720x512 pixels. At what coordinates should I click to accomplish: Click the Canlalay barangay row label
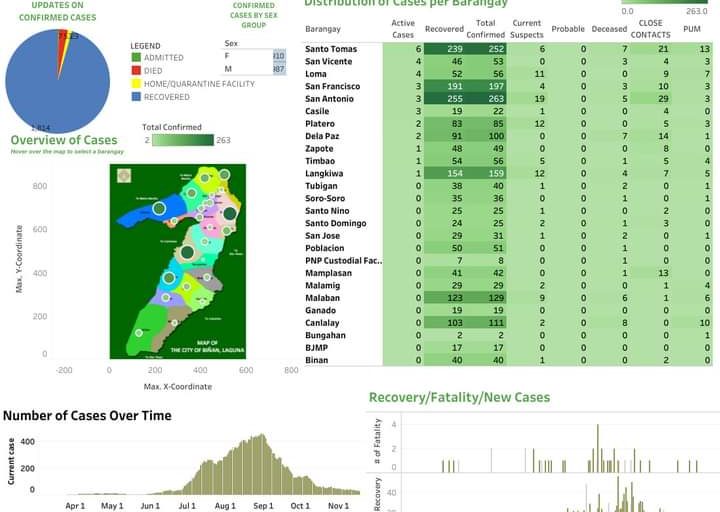pos(324,323)
